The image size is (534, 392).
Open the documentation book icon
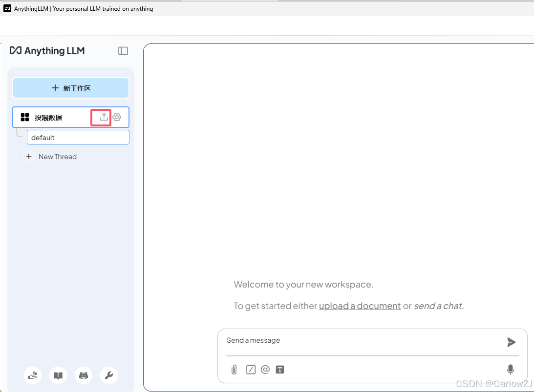tap(58, 375)
